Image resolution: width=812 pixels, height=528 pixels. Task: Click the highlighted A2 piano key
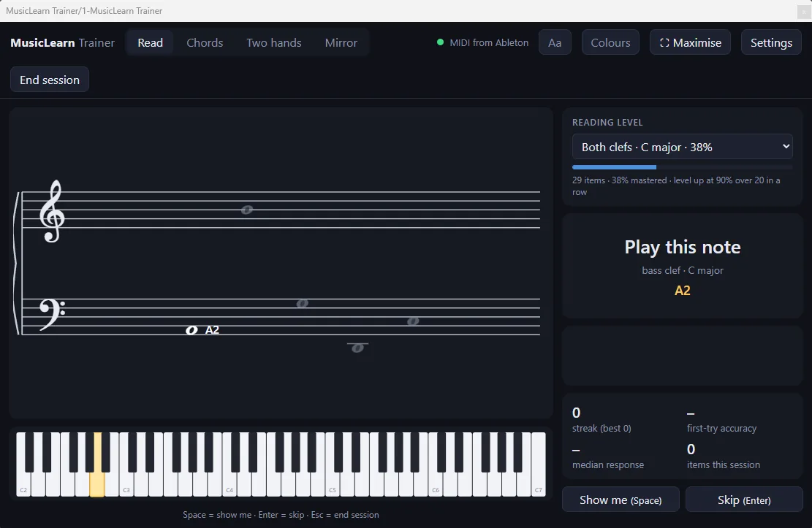[96, 484]
